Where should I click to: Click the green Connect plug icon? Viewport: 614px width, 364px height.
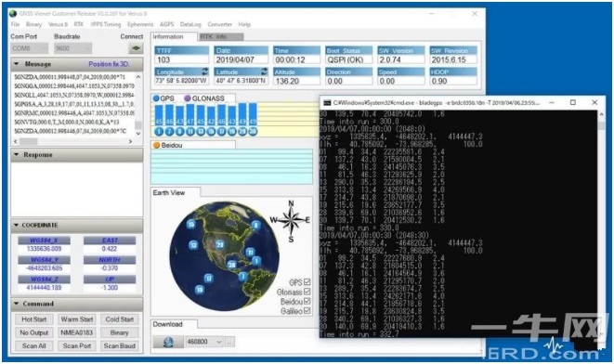coord(136,48)
